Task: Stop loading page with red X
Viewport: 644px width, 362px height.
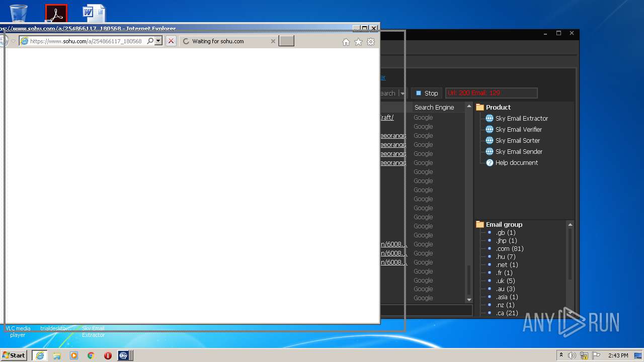Action: (171, 41)
